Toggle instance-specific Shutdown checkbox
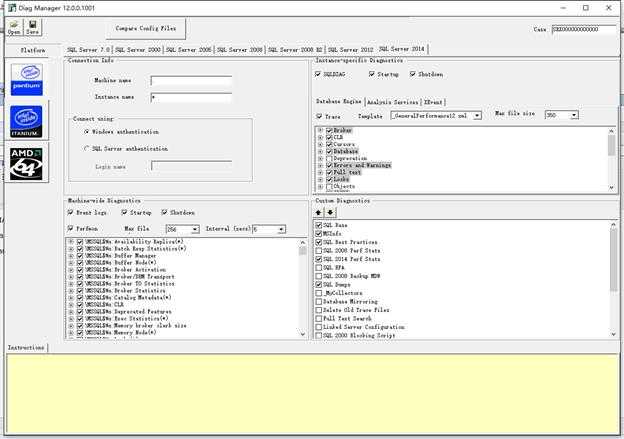 coord(413,74)
